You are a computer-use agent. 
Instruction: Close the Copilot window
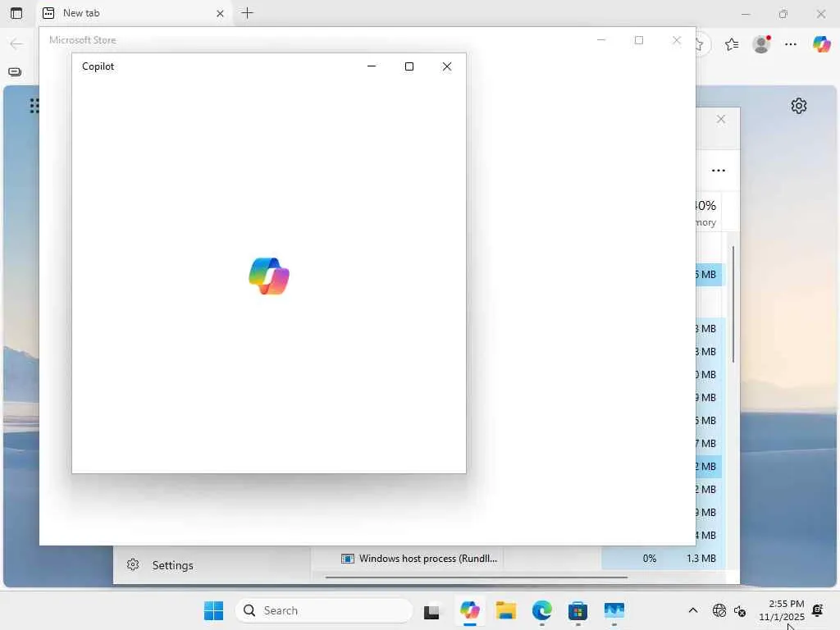(447, 66)
